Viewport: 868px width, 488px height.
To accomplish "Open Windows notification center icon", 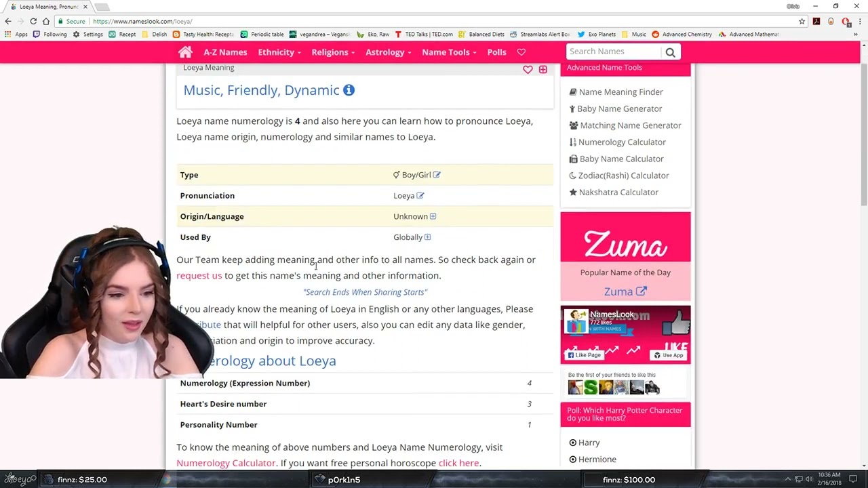I will tap(853, 479).
